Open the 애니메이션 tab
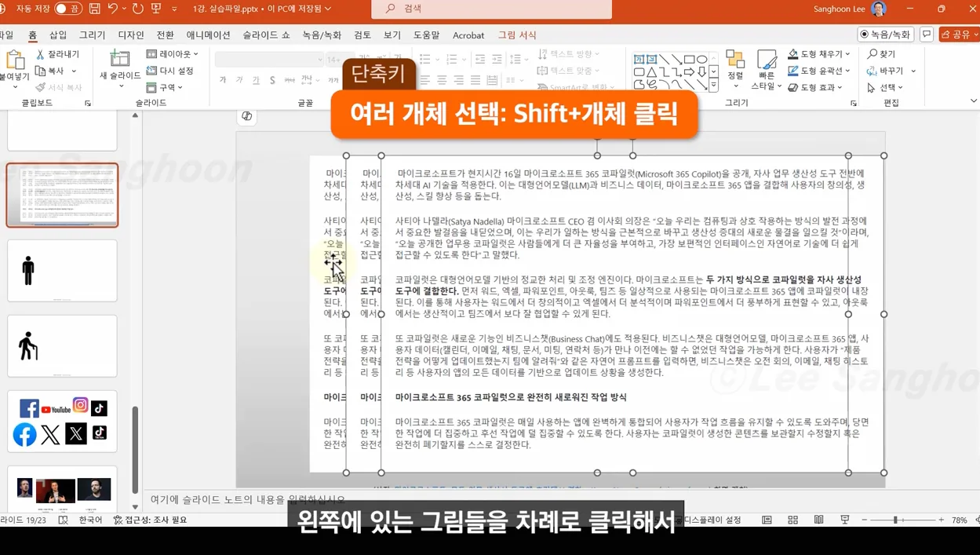The image size is (980, 555). click(x=208, y=35)
